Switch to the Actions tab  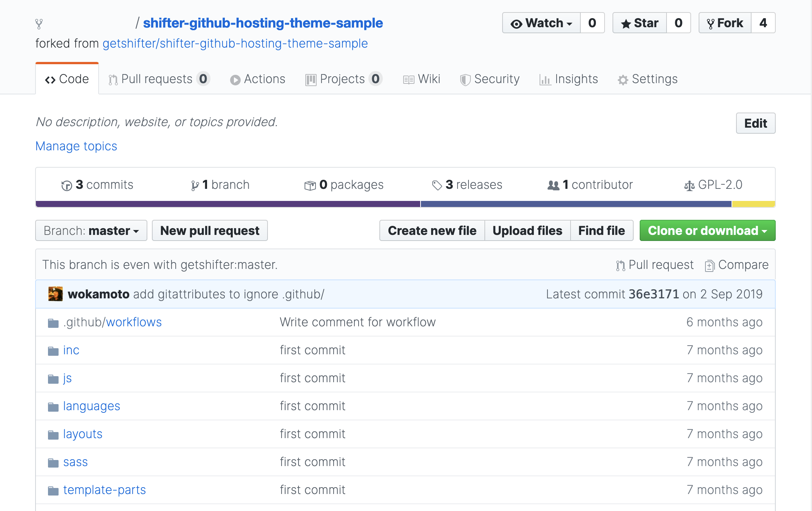click(x=258, y=79)
